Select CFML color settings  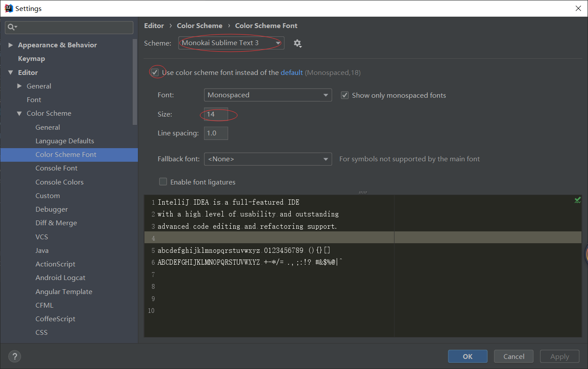coord(44,305)
